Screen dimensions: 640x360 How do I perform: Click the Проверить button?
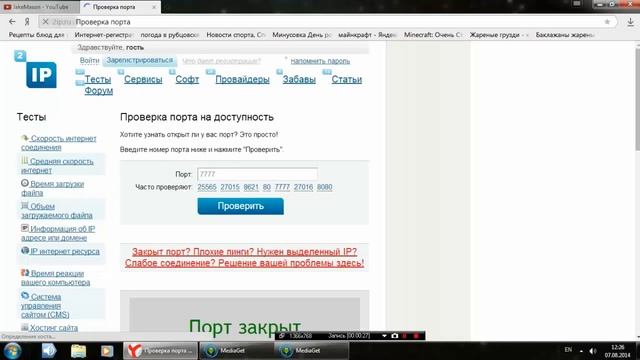240,206
